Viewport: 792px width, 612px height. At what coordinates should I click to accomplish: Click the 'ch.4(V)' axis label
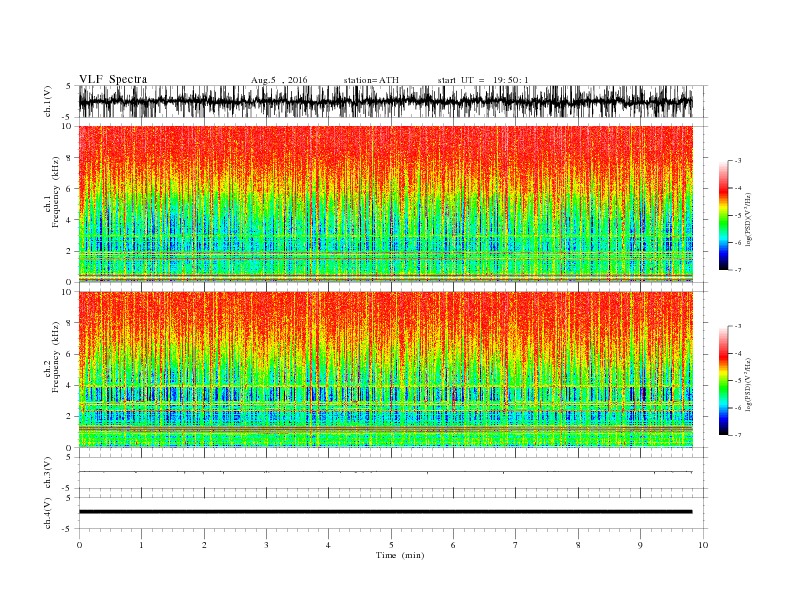coord(47,513)
